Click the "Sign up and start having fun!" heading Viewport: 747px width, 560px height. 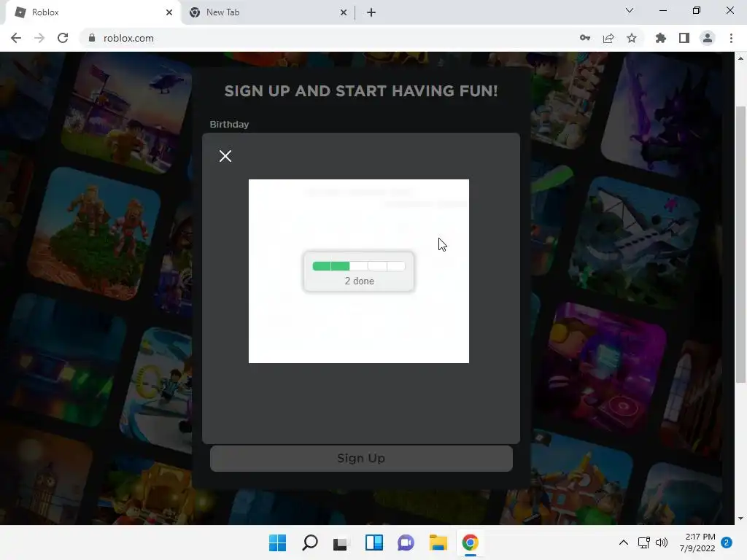(x=361, y=91)
